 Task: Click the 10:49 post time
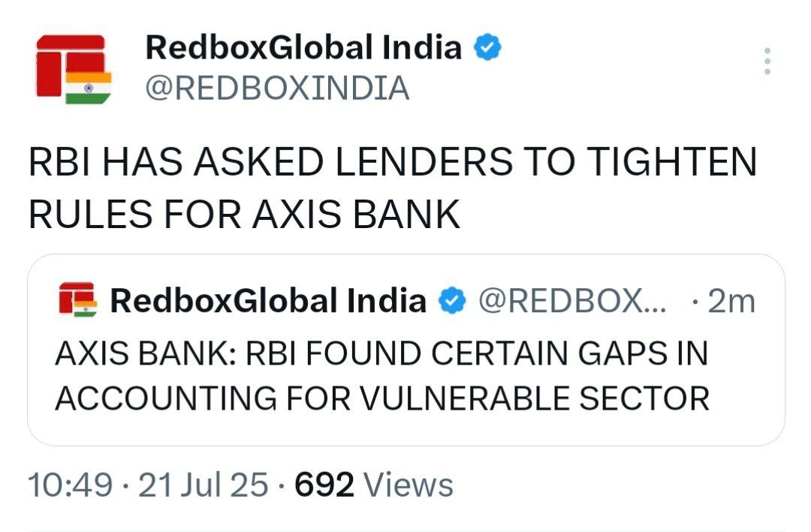pos(71,485)
